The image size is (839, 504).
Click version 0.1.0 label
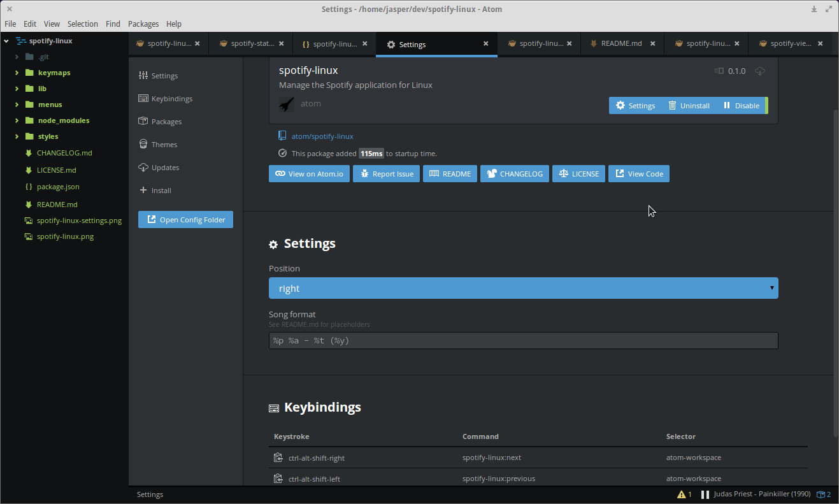point(736,71)
